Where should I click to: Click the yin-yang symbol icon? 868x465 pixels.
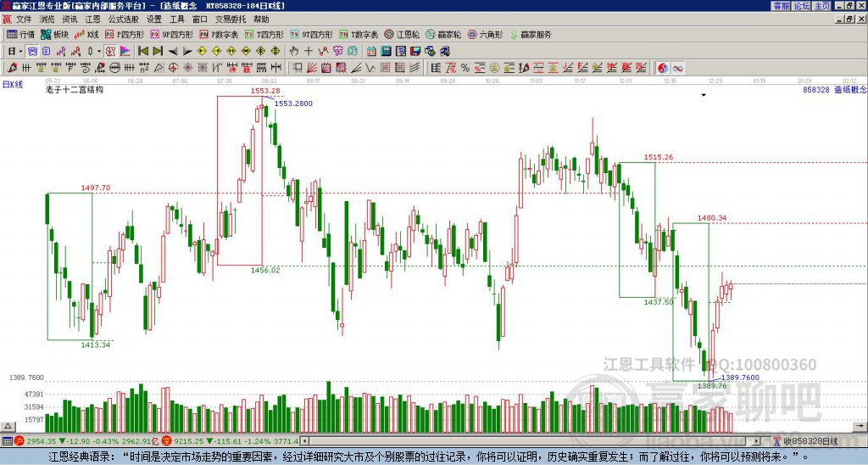pos(663,68)
